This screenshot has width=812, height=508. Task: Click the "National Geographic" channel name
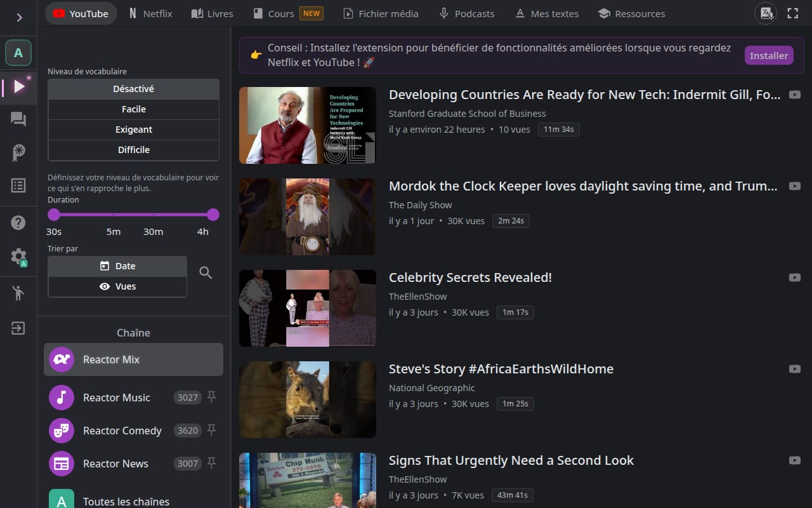click(432, 388)
